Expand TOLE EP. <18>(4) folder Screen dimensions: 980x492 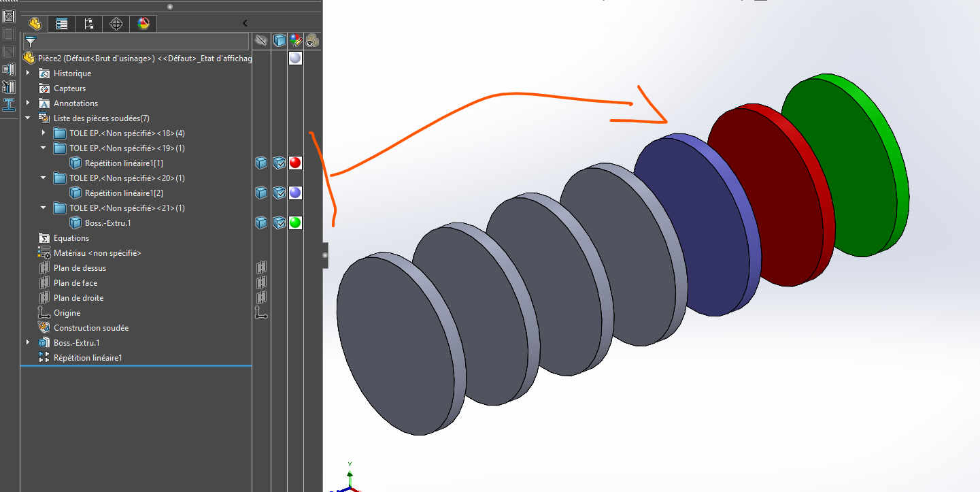(44, 133)
